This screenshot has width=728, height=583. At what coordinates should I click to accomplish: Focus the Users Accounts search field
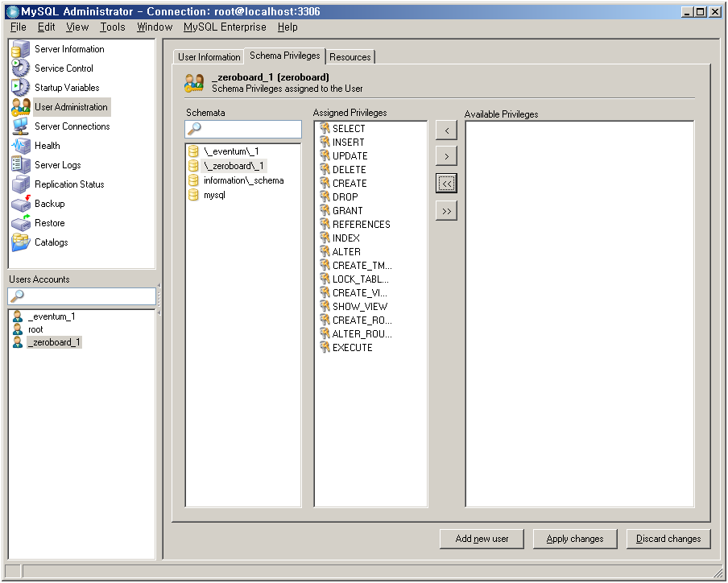click(x=81, y=296)
